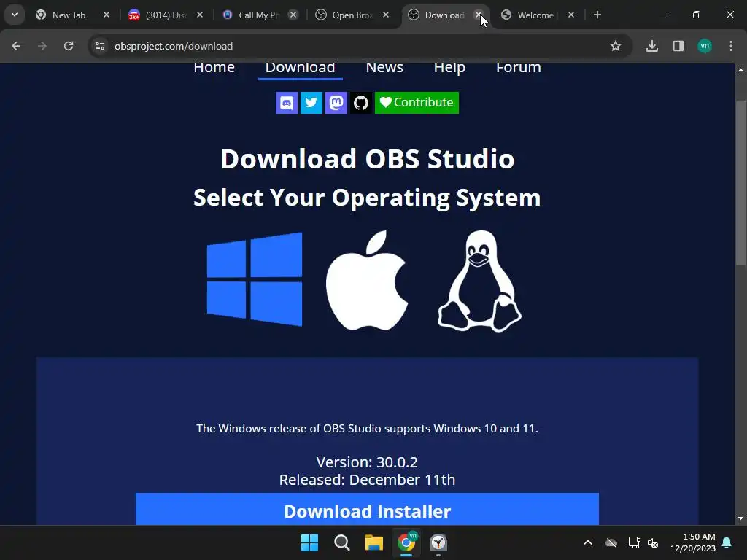Open the notification bell

[x=727, y=542]
